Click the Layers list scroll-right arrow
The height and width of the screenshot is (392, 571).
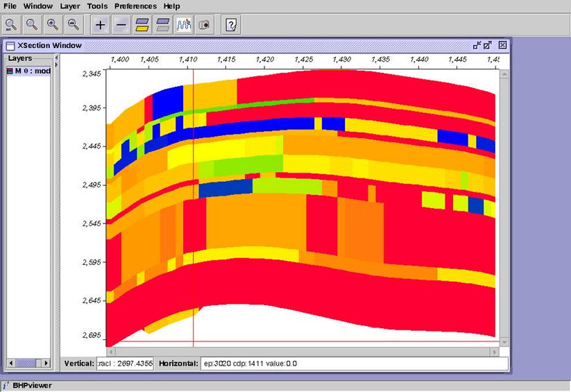tap(46, 363)
